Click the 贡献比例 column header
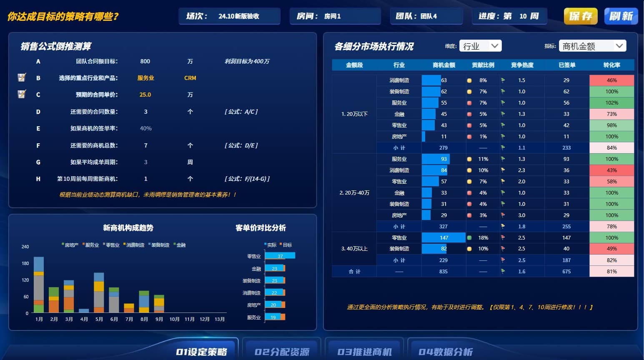The height and width of the screenshot is (360, 644). click(483, 65)
